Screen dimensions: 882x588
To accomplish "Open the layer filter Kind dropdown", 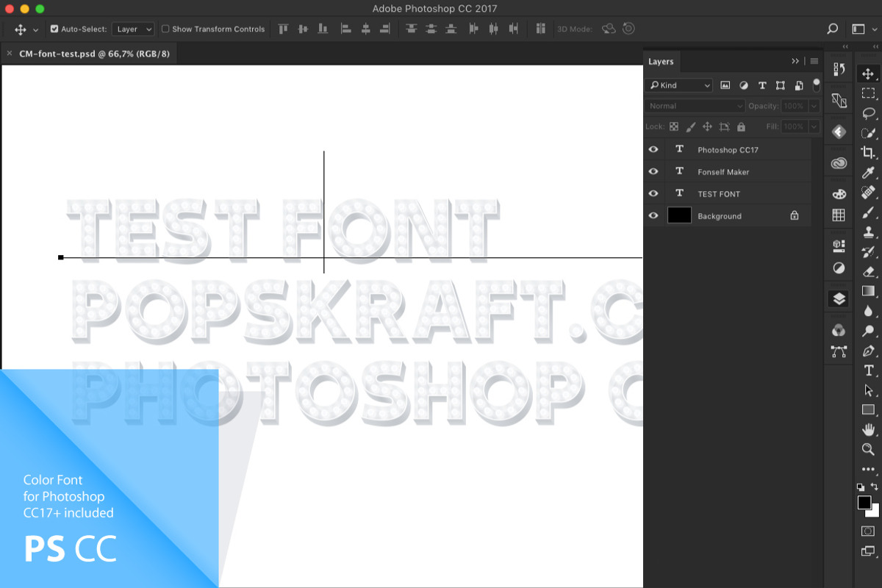I will (x=679, y=85).
